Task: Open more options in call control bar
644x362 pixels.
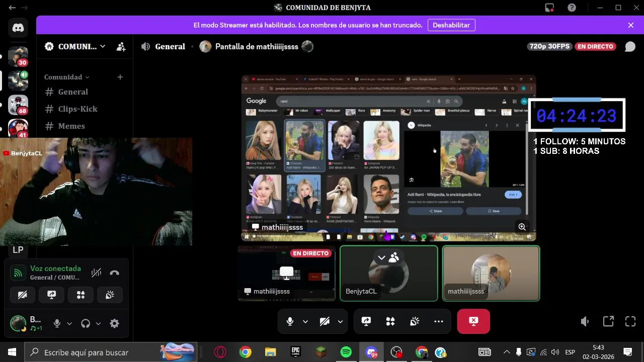Action: 439,321
